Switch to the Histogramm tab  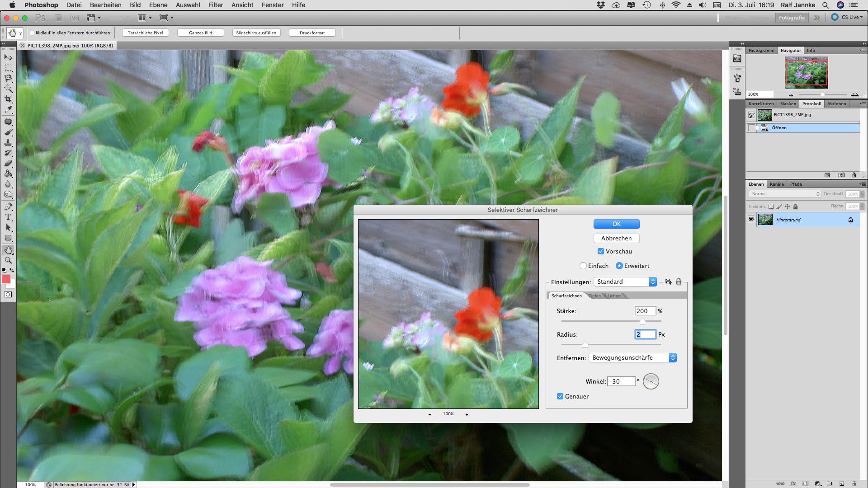pyautogui.click(x=761, y=51)
